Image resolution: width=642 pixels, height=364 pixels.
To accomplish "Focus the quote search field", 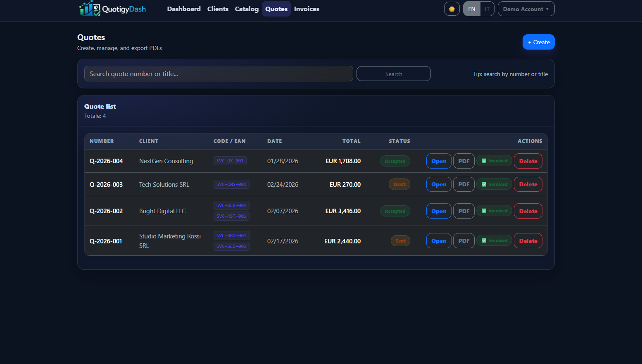I will pyautogui.click(x=219, y=74).
